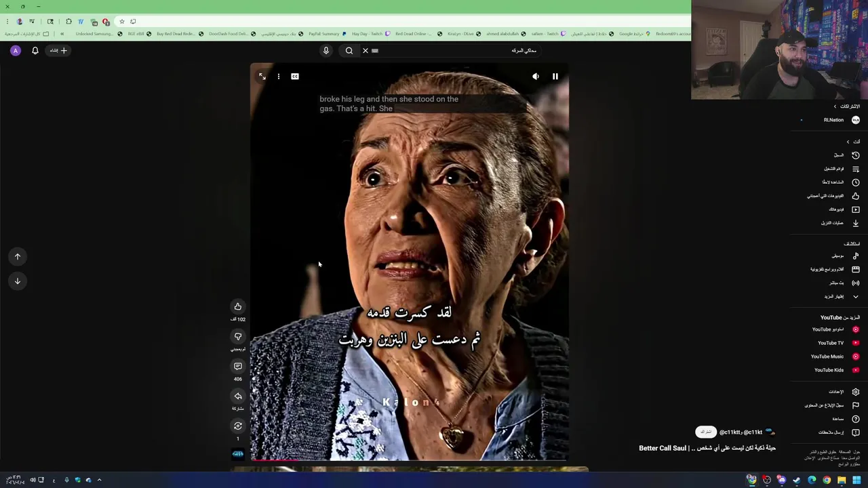Open the Chrome three-dot menu

(7, 22)
